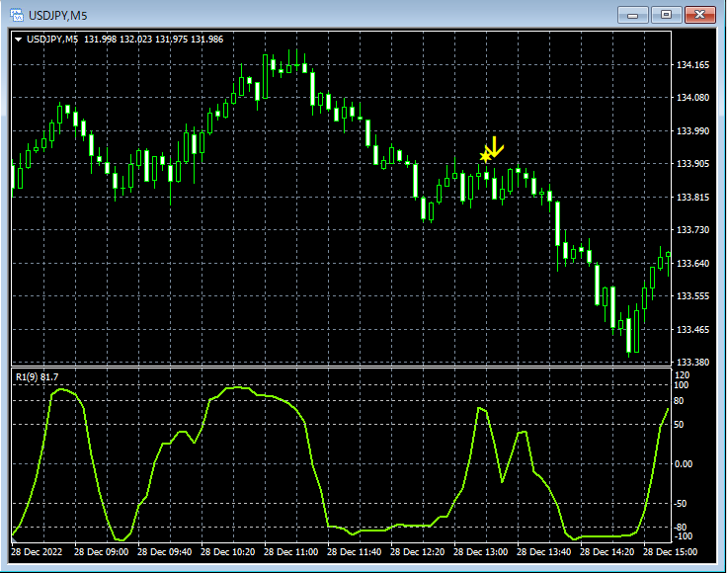Click the 28 Dec 13:40 time label

point(543,552)
